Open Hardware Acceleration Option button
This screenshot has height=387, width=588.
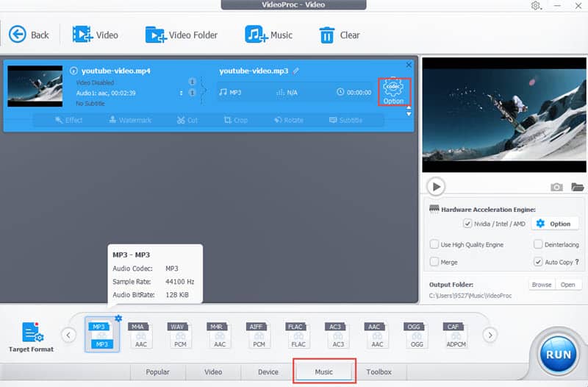556,224
